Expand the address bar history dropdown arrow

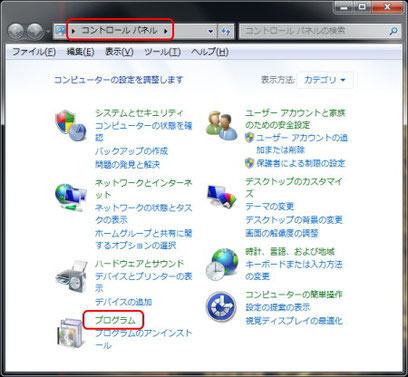coord(211,31)
